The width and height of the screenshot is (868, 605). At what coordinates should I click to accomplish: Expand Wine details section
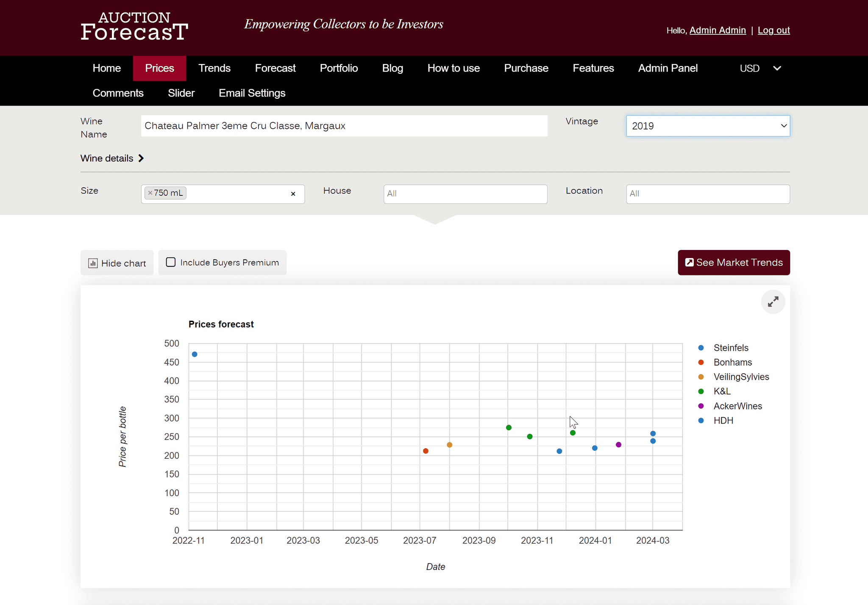[x=112, y=158]
